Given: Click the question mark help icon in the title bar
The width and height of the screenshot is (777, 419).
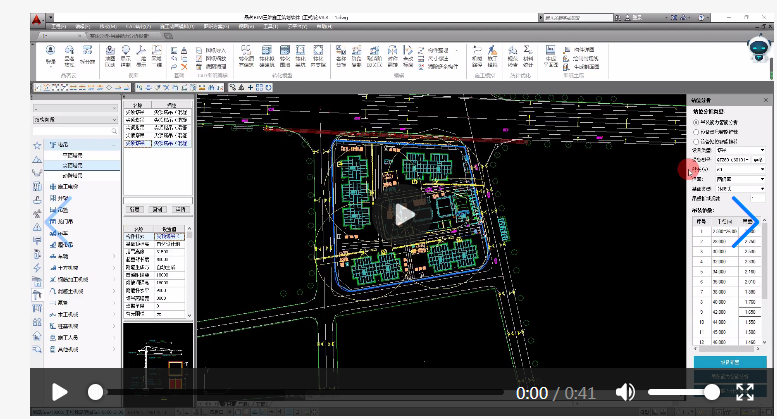Looking at the screenshot, I should pyautogui.click(x=701, y=18).
